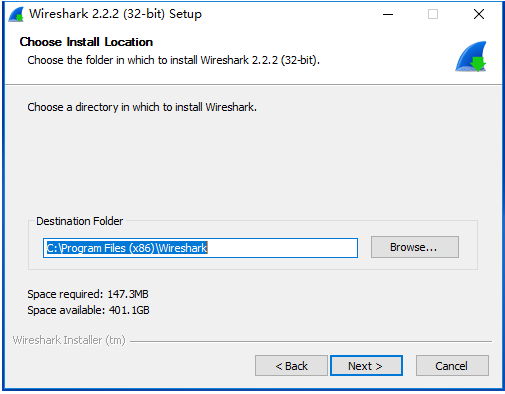505x394 pixels.
Task: Minimize the Wireshark Setup window
Action: point(388,14)
